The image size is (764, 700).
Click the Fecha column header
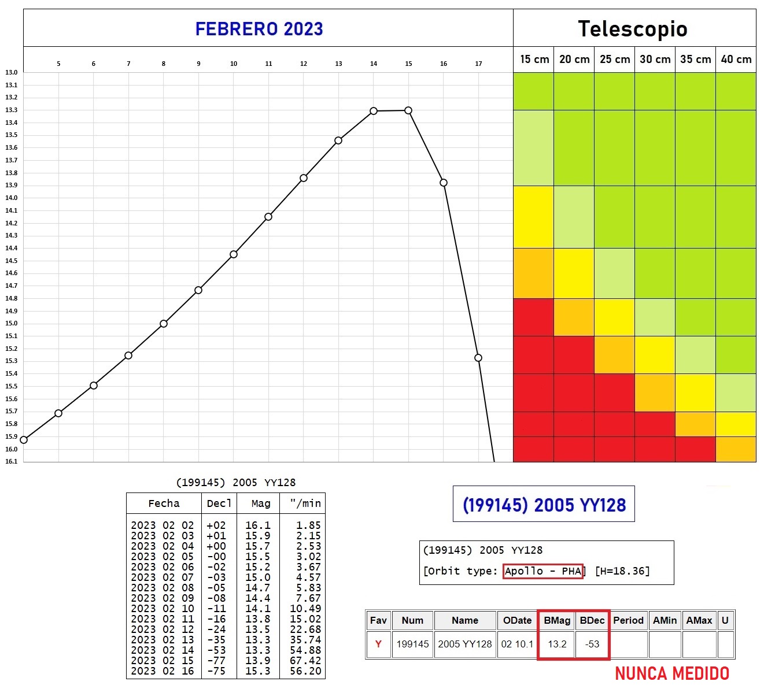(x=164, y=503)
